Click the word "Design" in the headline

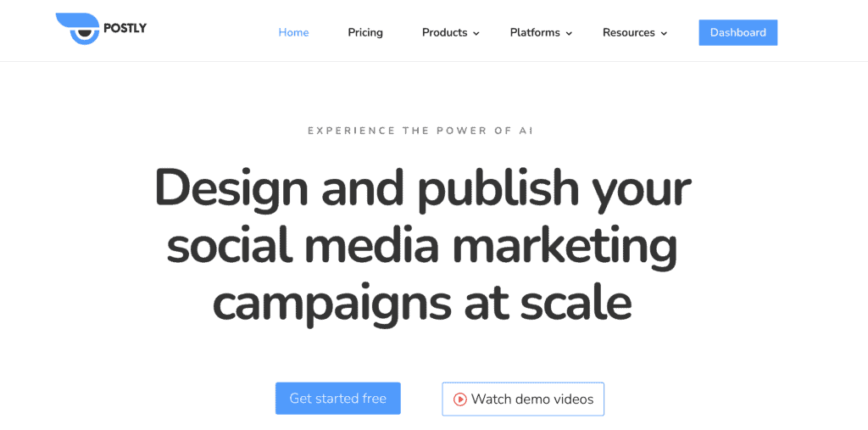point(231,188)
